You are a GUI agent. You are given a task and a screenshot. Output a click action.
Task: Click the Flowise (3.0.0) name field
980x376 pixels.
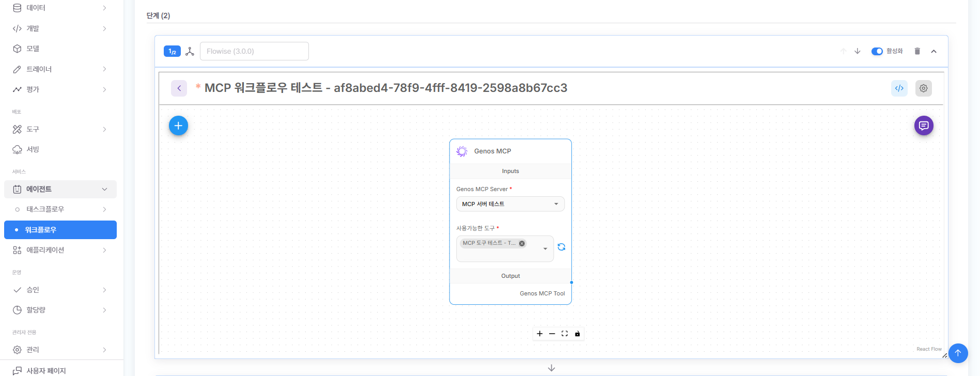pos(254,51)
